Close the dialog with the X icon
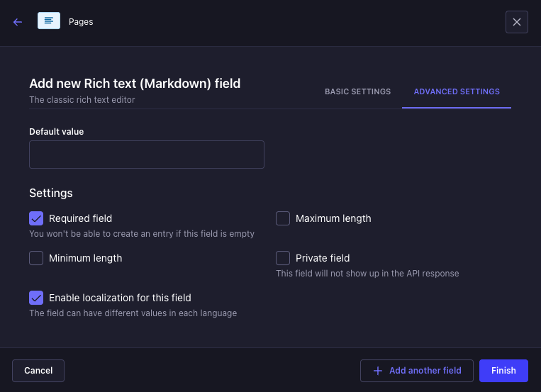 tap(516, 22)
